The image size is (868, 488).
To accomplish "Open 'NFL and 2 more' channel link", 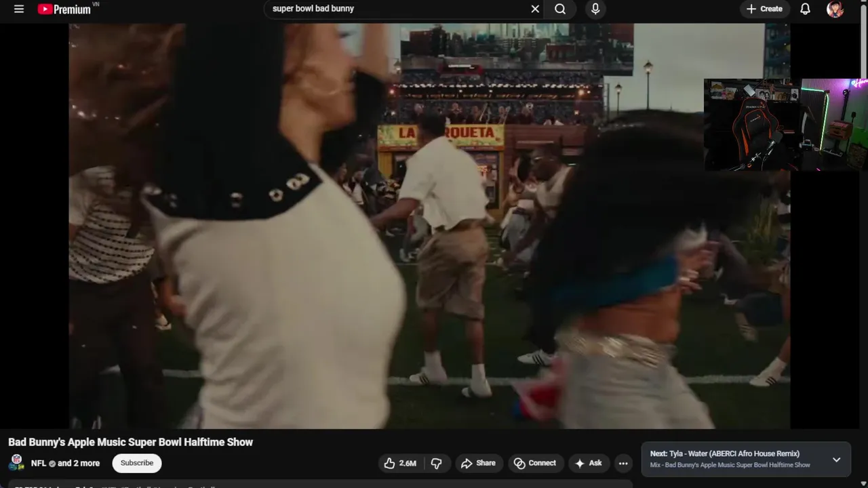I will tap(65, 463).
